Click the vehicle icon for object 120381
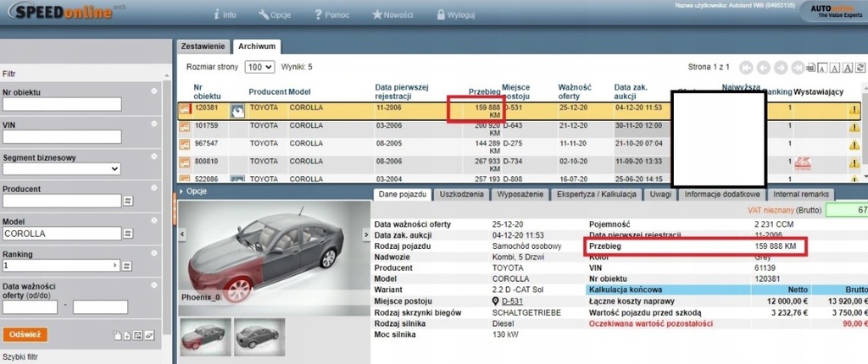 click(x=237, y=109)
